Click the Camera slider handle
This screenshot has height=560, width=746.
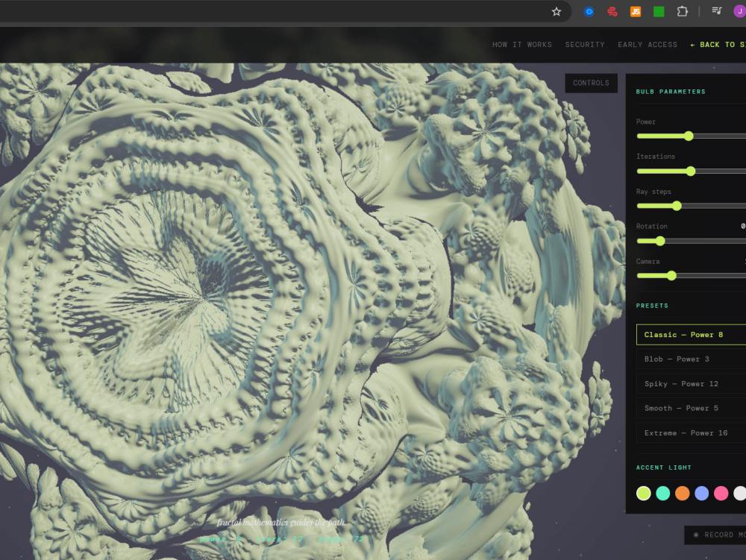pyautogui.click(x=671, y=276)
